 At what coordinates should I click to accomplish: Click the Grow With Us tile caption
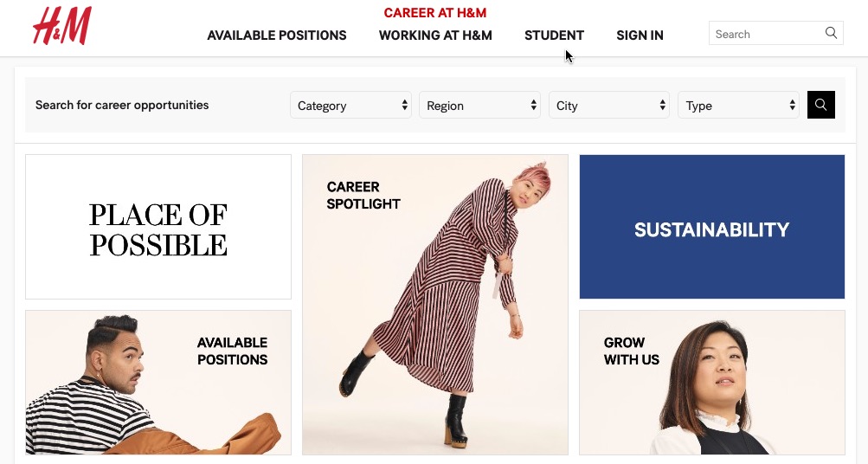(x=632, y=351)
